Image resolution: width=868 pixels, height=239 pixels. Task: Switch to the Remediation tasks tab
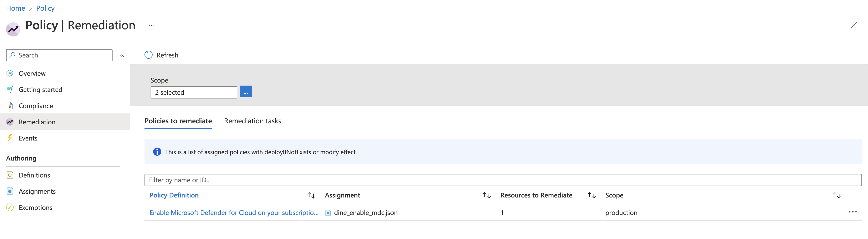(x=252, y=121)
